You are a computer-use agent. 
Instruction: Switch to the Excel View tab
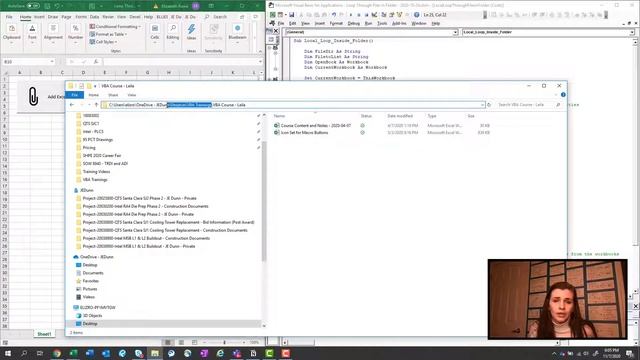click(122, 17)
